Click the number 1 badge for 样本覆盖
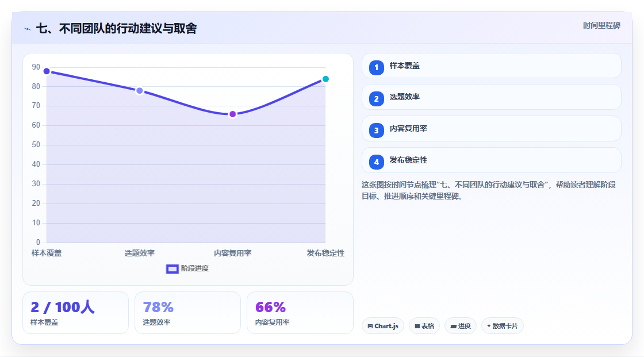Image resolution: width=644 pixels, height=357 pixels. pyautogui.click(x=376, y=68)
